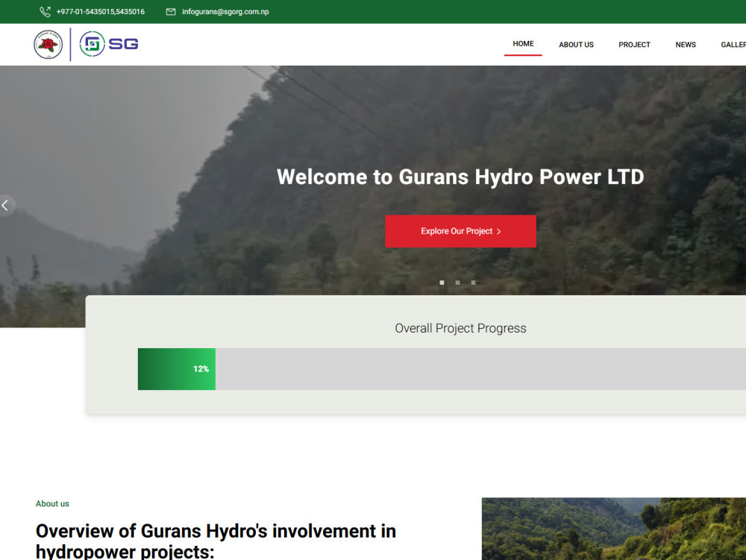Click the green 12% progress bar
This screenshot has width=746, height=560.
(177, 369)
